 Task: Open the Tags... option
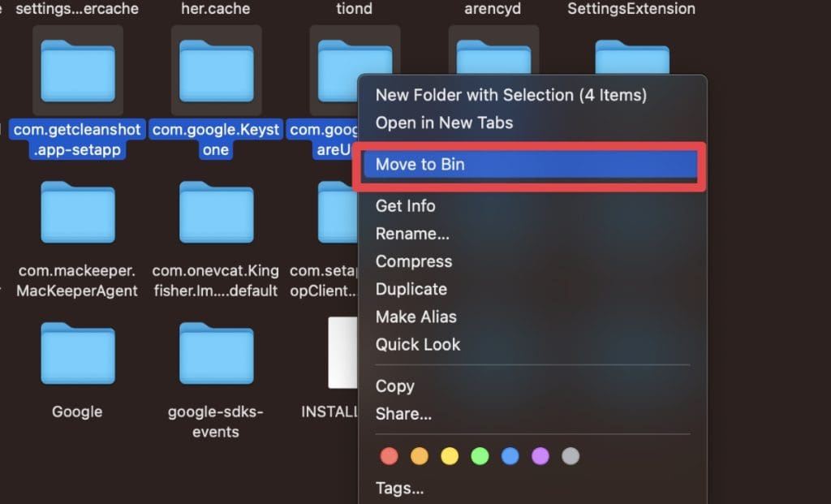[x=399, y=489]
